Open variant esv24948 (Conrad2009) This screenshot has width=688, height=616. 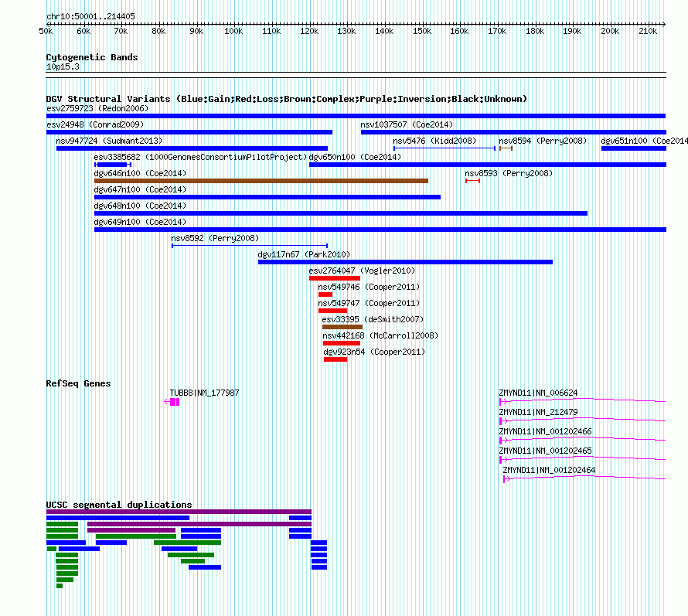tap(95, 124)
